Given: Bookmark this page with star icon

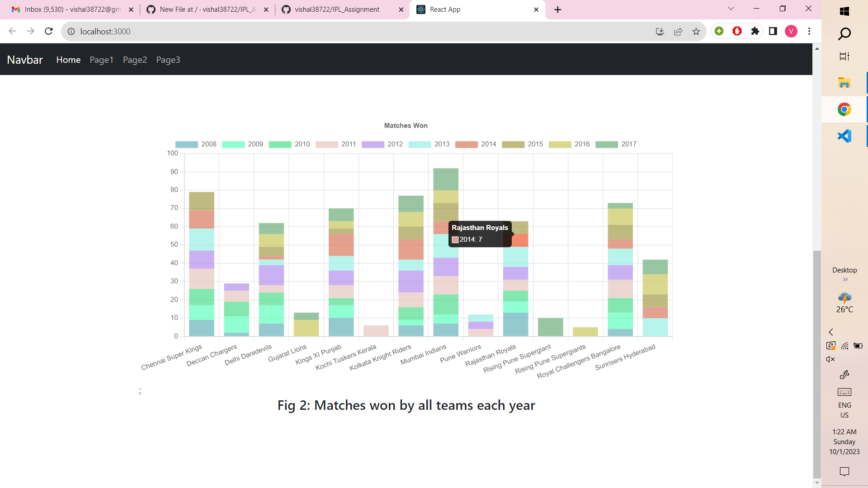Looking at the screenshot, I should (696, 31).
